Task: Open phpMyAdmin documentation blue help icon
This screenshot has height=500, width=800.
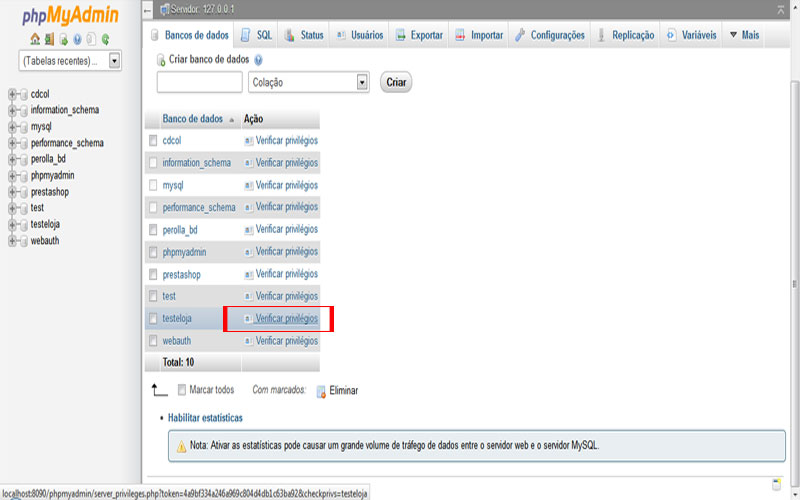Action: [x=77, y=39]
